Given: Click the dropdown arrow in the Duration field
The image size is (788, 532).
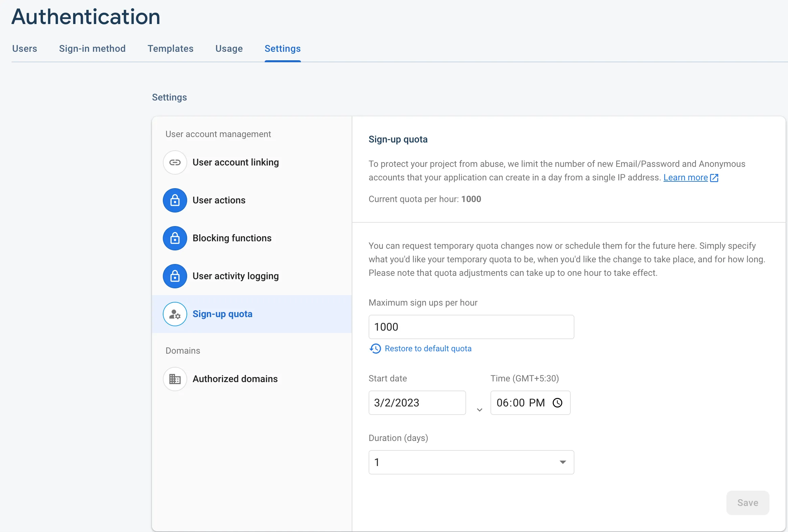Looking at the screenshot, I should [x=563, y=463].
